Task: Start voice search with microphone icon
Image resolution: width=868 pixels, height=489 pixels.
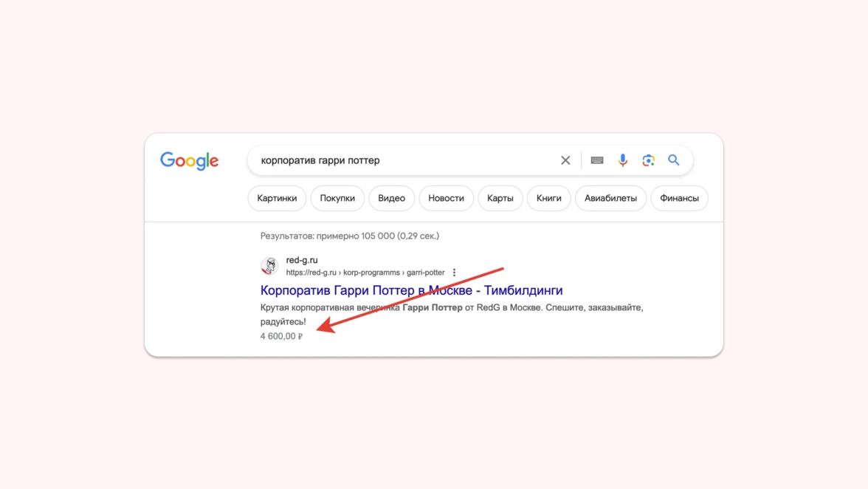Action: (623, 160)
